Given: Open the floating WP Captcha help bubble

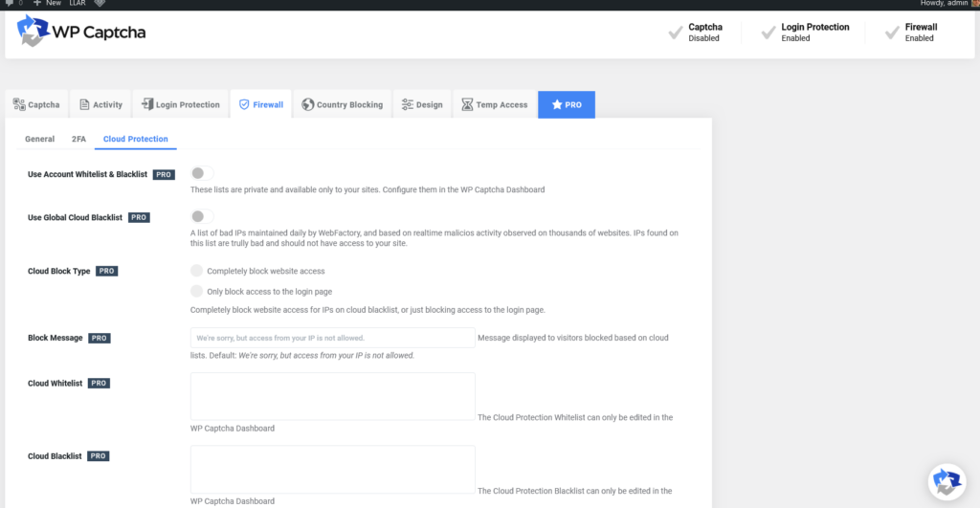Looking at the screenshot, I should click(947, 482).
